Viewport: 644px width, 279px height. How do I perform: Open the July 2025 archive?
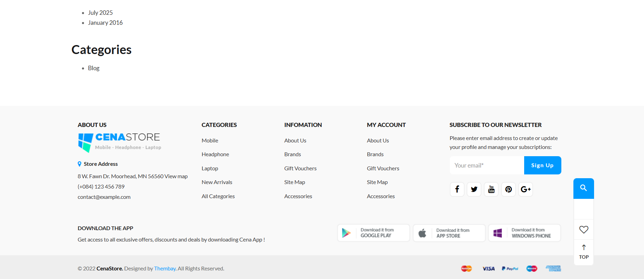coord(100,13)
